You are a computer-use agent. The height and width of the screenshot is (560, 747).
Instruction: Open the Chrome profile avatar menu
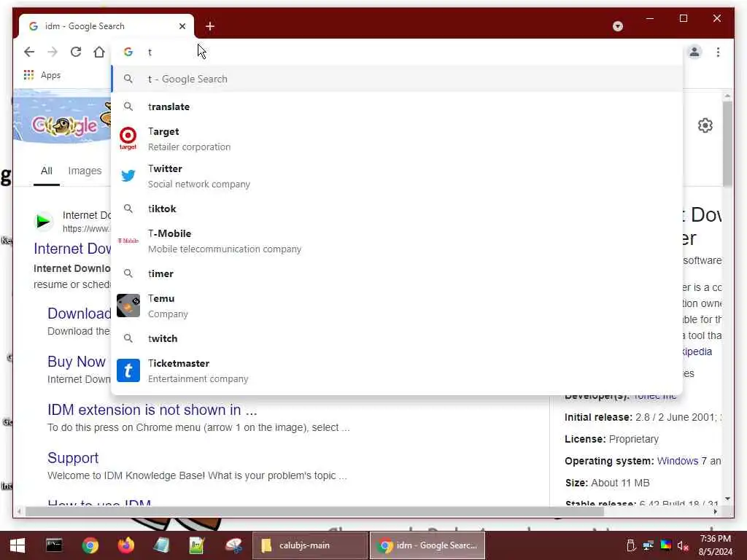click(x=694, y=52)
